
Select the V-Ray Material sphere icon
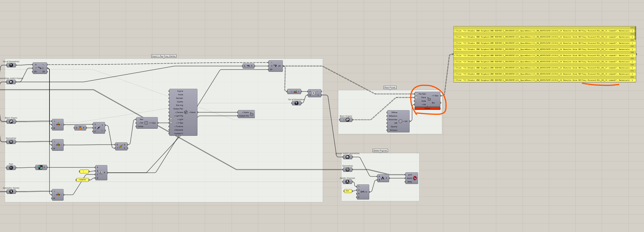coord(400,121)
